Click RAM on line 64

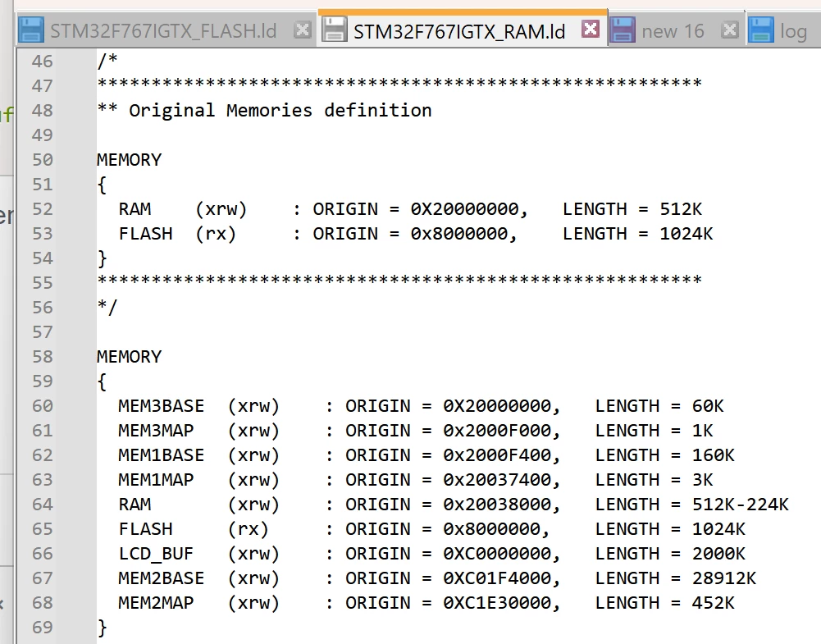135,505
